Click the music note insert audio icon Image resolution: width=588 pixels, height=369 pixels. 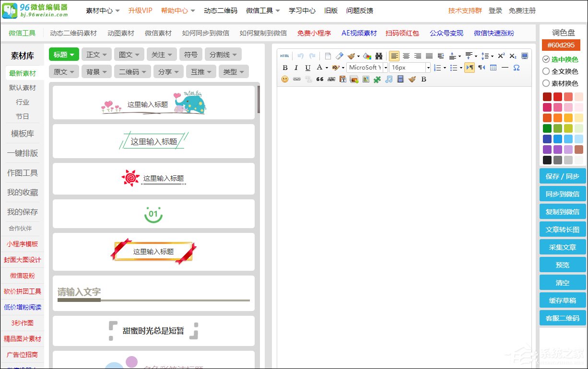click(389, 79)
